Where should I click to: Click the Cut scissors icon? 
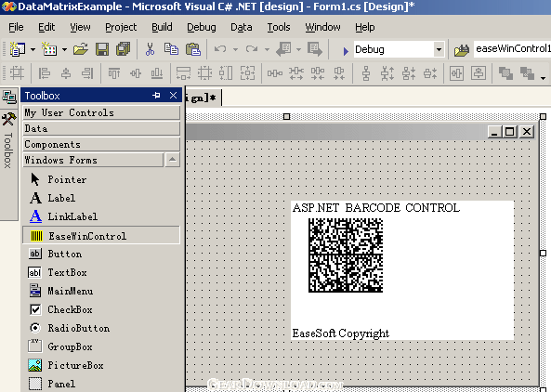click(x=150, y=49)
